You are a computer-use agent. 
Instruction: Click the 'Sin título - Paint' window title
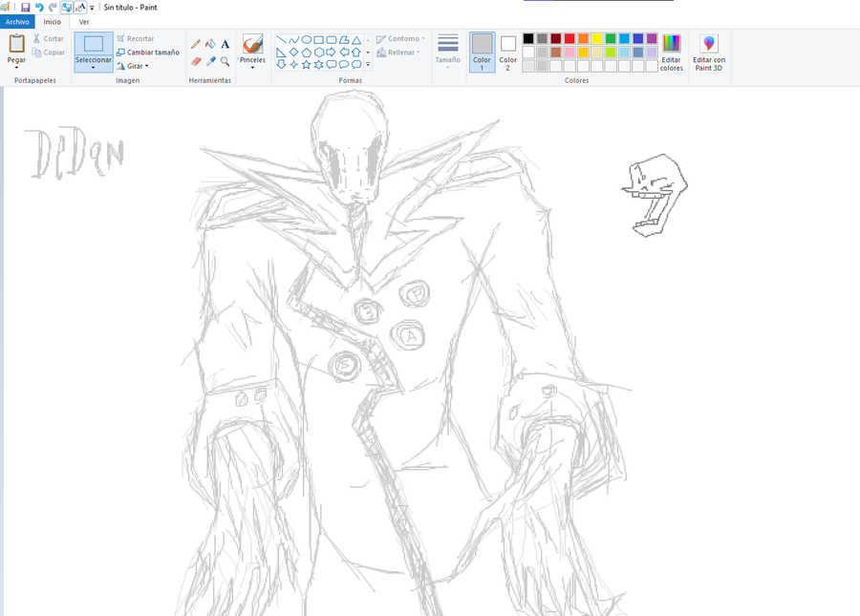click(x=131, y=7)
